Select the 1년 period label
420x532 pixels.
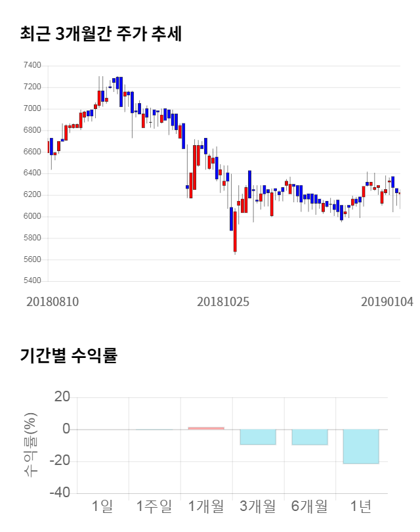click(x=362, y=506)
